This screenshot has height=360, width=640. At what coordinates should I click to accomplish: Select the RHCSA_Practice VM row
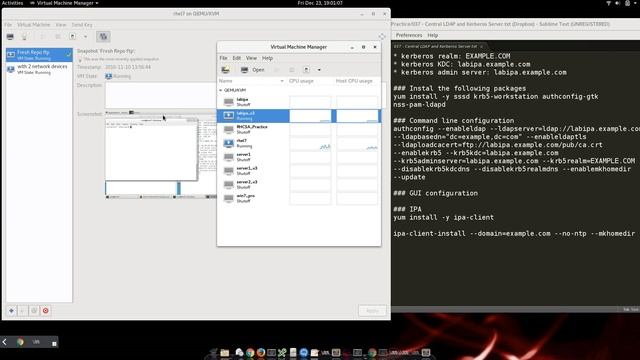(x=299, y=129)
